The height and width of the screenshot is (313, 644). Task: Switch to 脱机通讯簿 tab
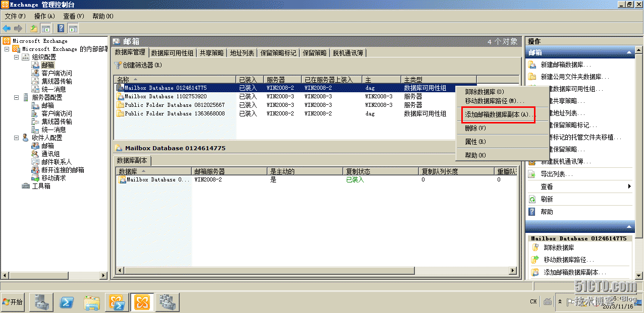pyautogui.click(x=349, y=53)
